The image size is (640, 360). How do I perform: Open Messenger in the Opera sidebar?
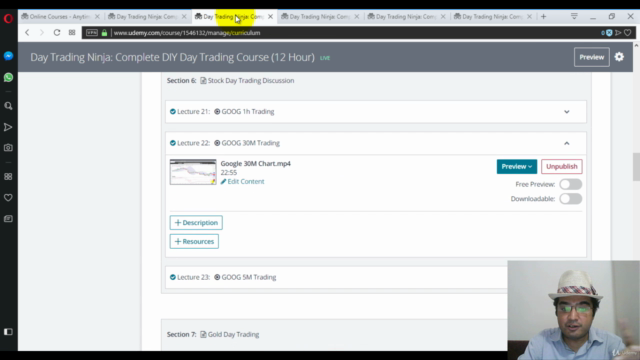(8, 56)
